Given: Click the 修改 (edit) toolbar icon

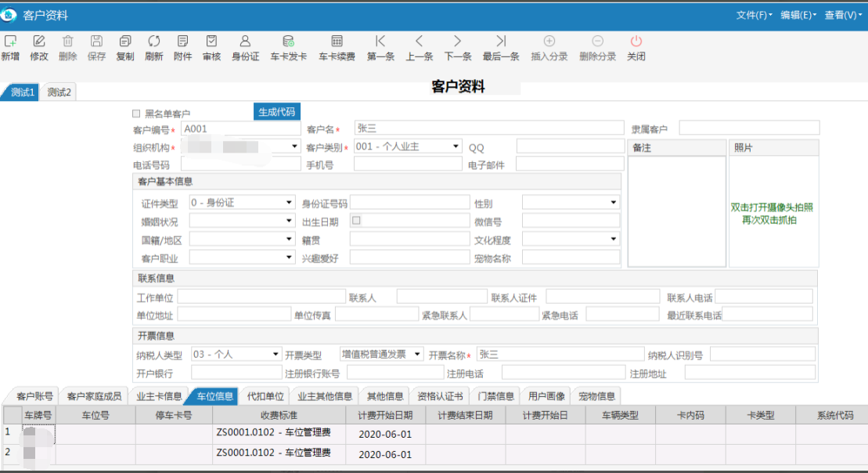Looking at the screenshot, I should [39, 42].
